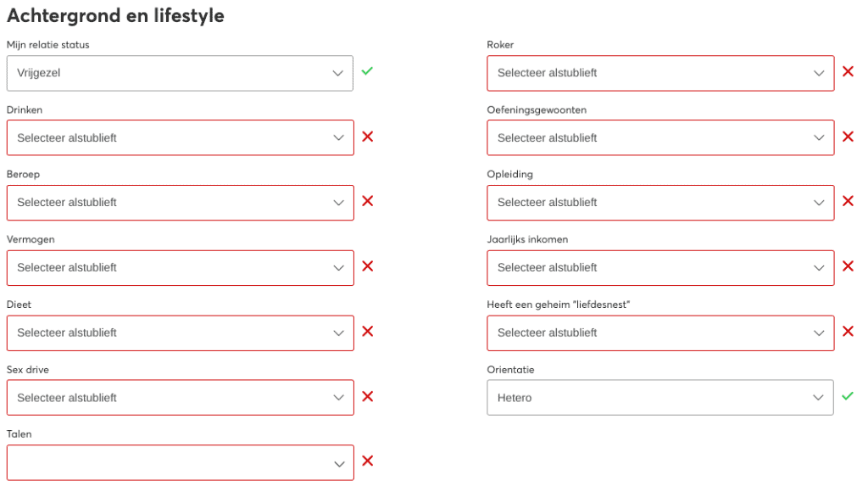Viewport: 868px width, 492px height.
Task: Click the red X beside Jaarlijks inkomen
Action: coord(848,266)
